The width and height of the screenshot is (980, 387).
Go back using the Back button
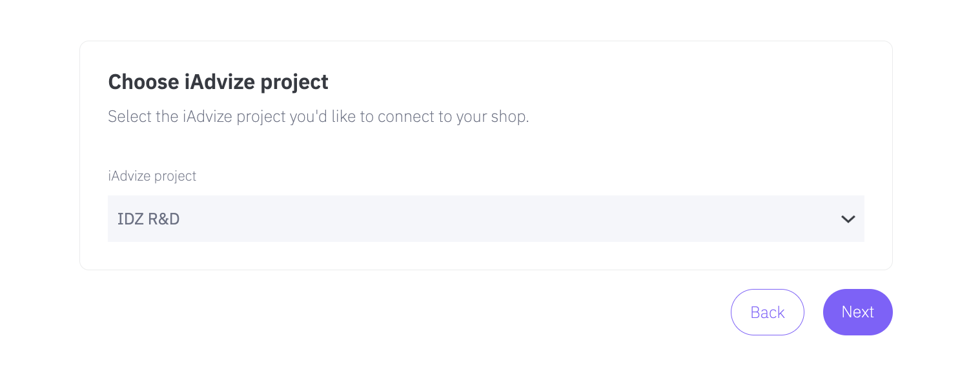[x=767, y=312]
